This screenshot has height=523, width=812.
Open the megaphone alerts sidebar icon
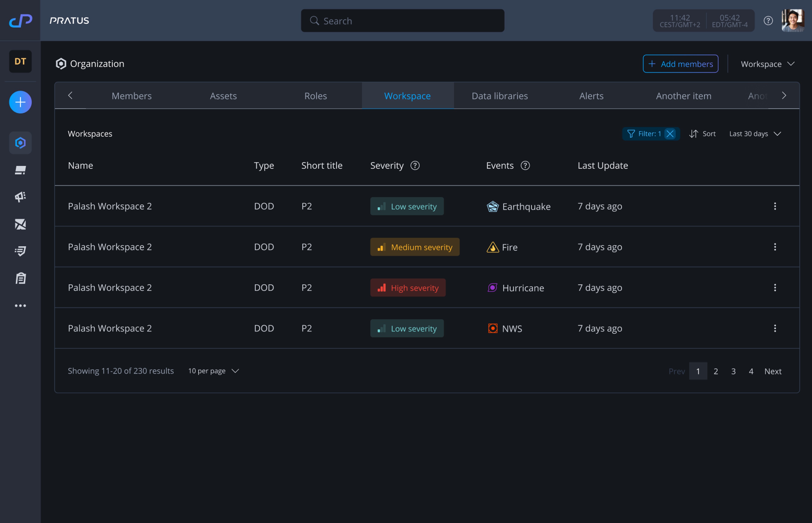[20, 197]
